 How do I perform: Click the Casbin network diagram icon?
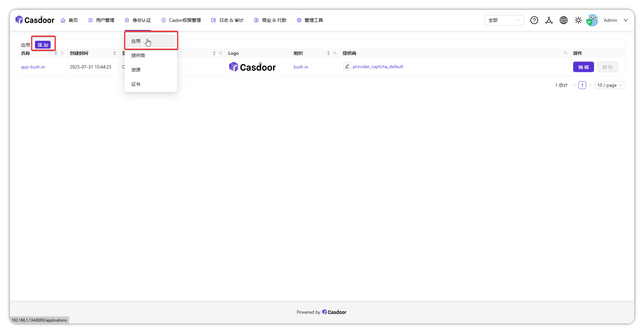(x=549, y=20)
